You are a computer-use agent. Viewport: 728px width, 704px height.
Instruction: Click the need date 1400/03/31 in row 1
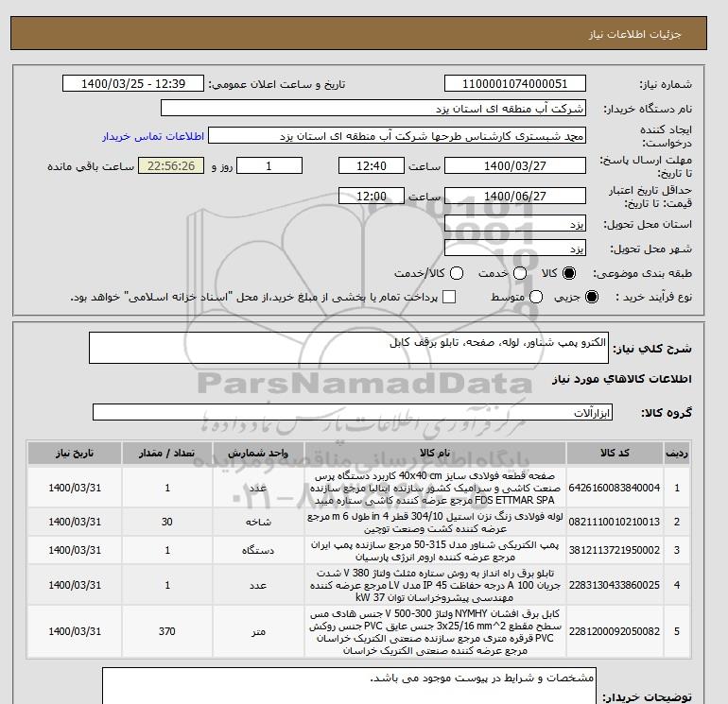(x=75, y=488)
